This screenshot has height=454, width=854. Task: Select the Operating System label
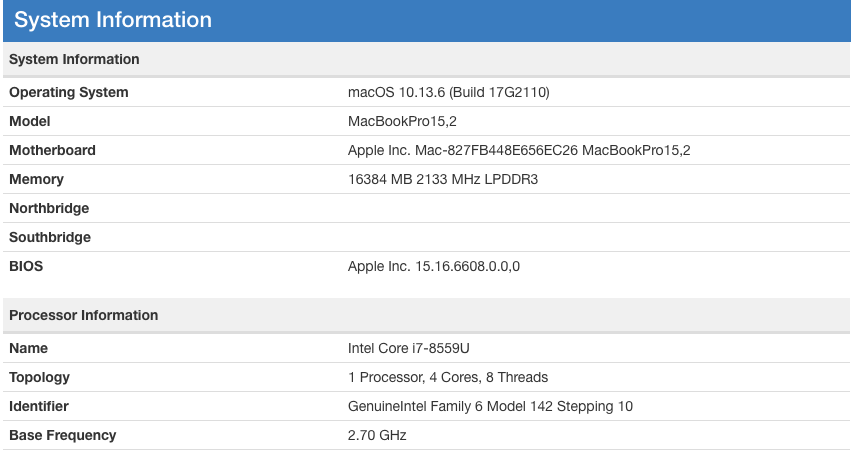coord(69,93)
